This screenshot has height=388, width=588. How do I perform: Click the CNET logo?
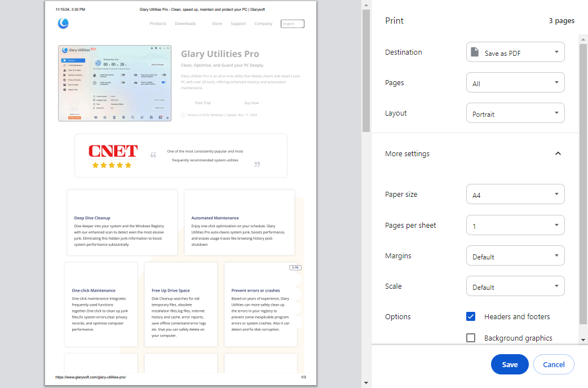coord(112,151)
